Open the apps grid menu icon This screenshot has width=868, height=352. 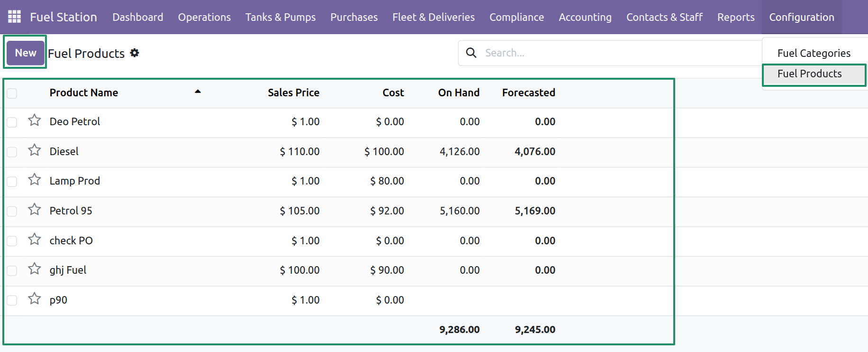click(x=15, y=17)
